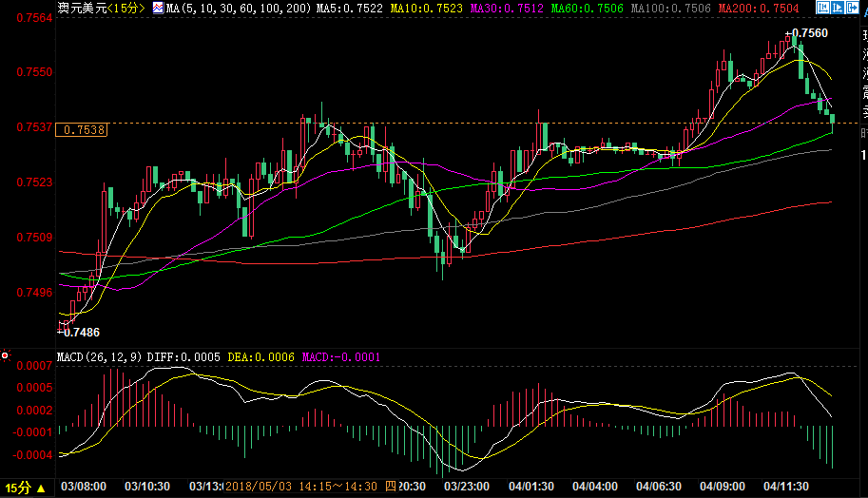Click the MA indicator icon before MA(5,10,30...)

pyautogui.click(x=159, y=8)
